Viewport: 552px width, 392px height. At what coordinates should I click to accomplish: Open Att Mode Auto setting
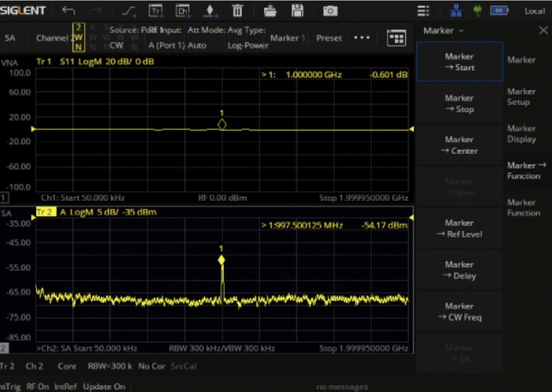point(206,38)
